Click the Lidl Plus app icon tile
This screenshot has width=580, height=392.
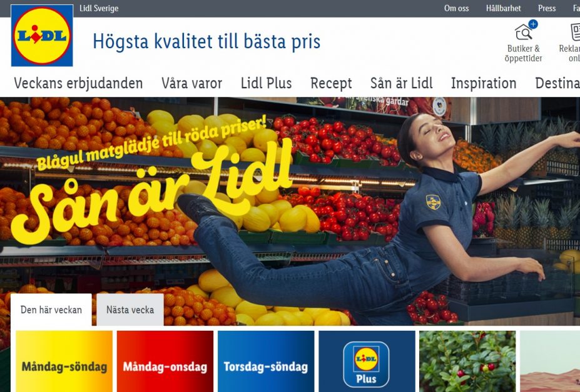coord(367,361)
